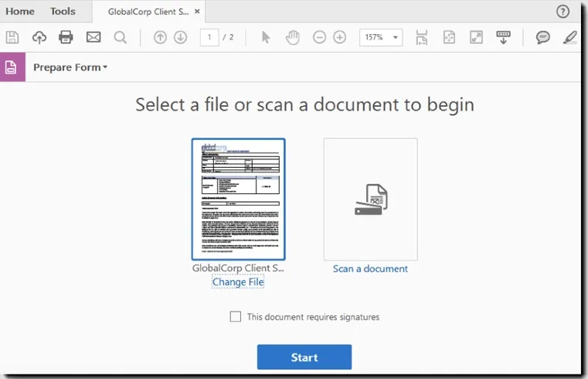This screenshot has width=588, height=379.
Task: Select the highlighter pen tool
Action: point(570,37)
